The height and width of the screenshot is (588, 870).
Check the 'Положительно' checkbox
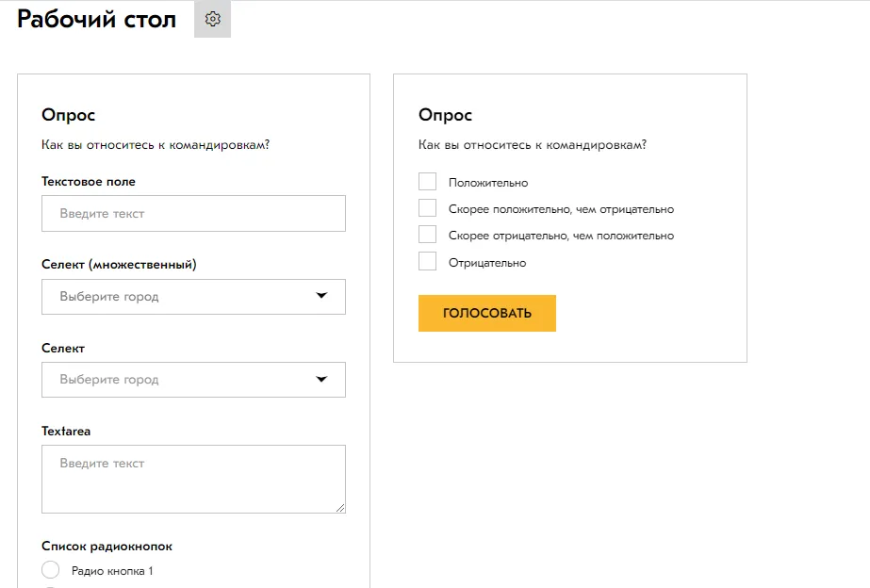coord(427,182)
